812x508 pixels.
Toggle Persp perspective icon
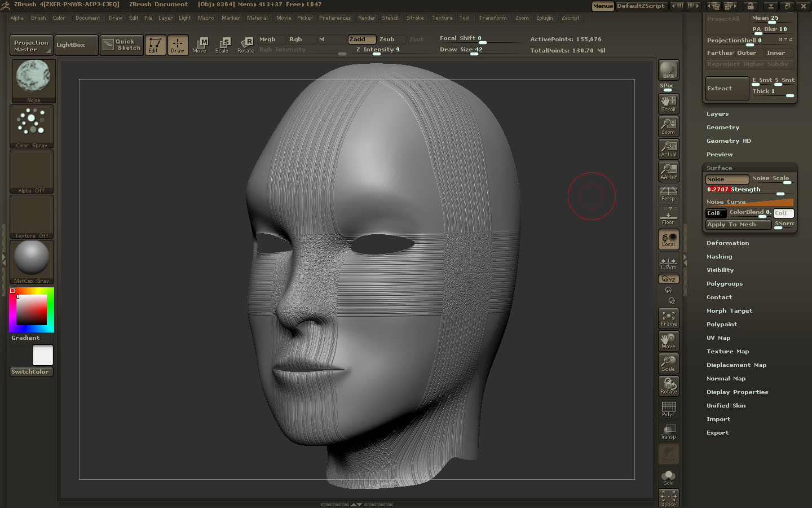tap(668, 194)
